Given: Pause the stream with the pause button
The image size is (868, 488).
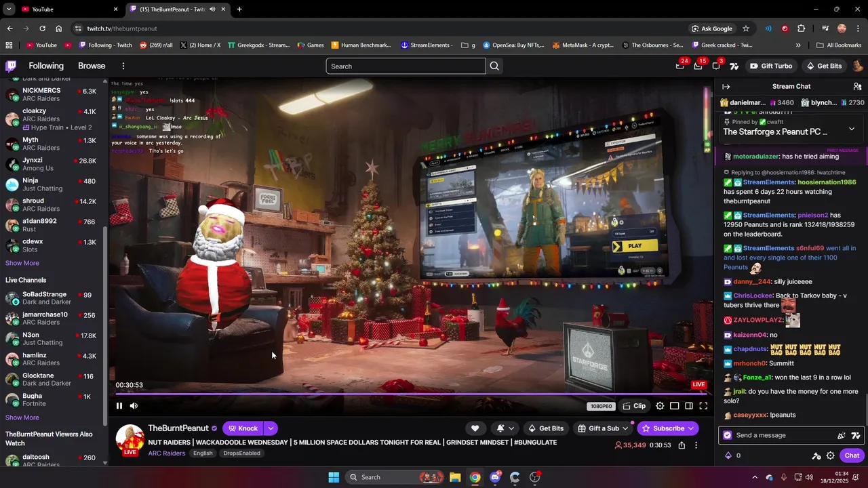Looking at the screenshot, I should point(119,406).
